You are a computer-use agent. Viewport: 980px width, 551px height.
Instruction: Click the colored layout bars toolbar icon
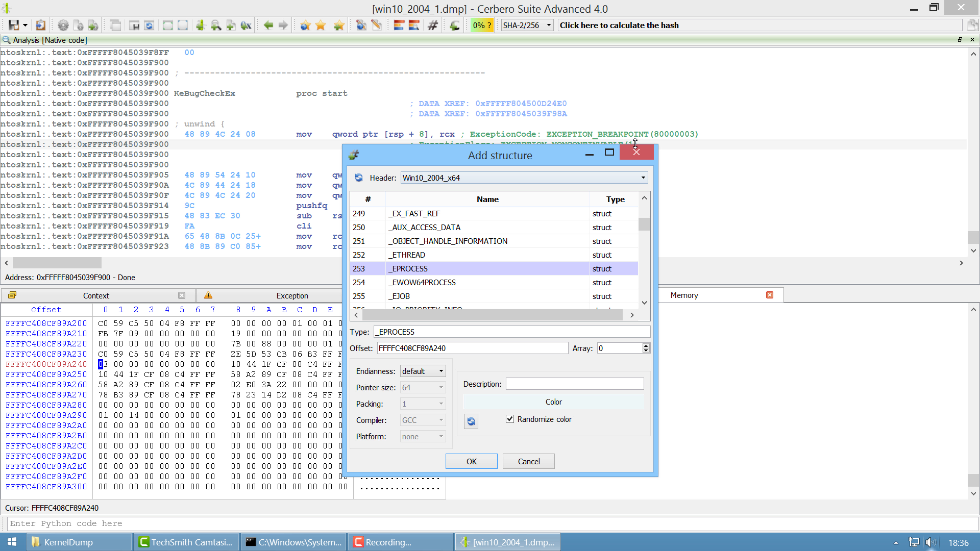click(x=399, y=25)
